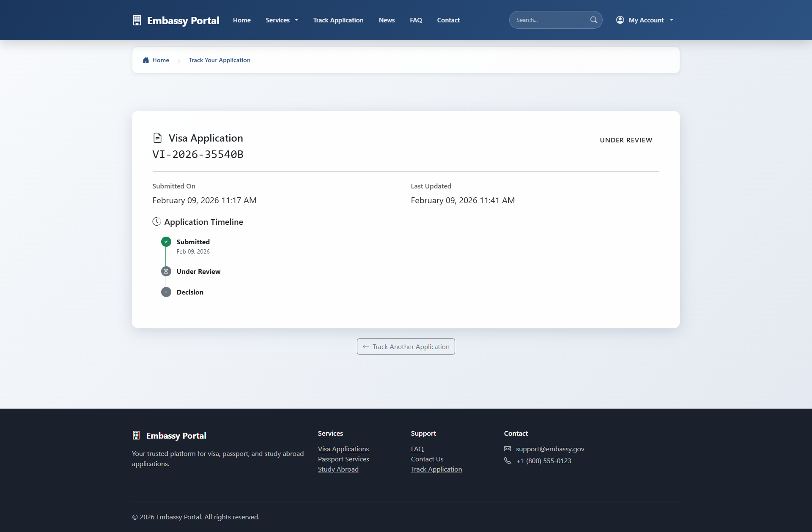The width and height of the screenshot is (812, 532).
Task: Click the visa application document icon
Action: tap(157, 138)
